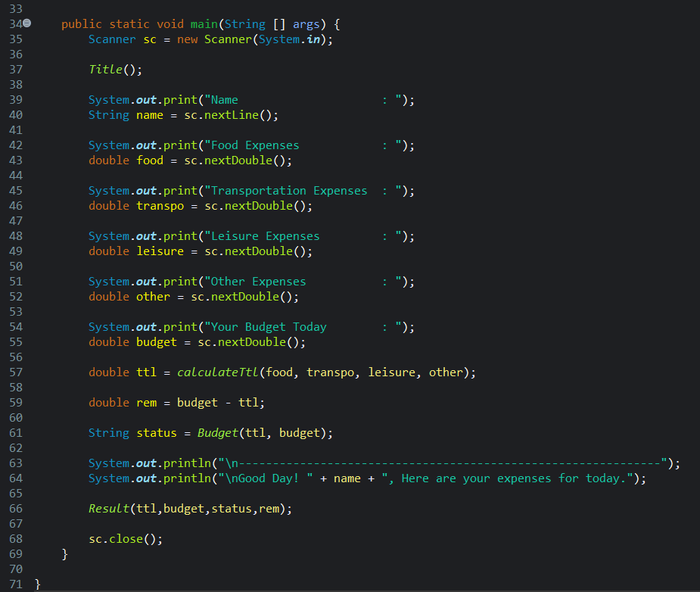Click line number 34 in the gutter

(15, 23)
